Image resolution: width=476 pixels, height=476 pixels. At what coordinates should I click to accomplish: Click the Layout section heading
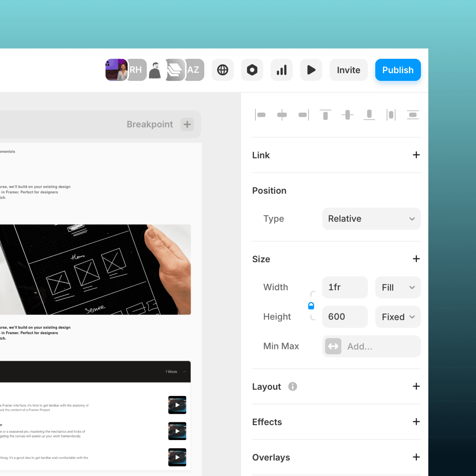click(x=266, y=386)
